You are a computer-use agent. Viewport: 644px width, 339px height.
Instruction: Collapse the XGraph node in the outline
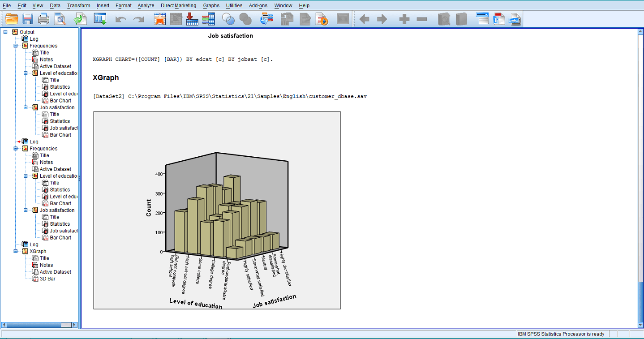coord(15,251)
